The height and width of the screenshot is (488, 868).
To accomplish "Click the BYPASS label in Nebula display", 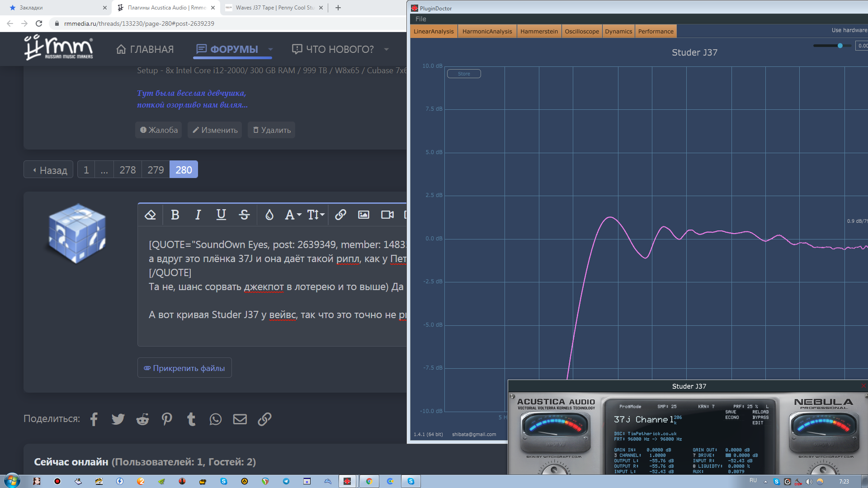I will (760, 417).
